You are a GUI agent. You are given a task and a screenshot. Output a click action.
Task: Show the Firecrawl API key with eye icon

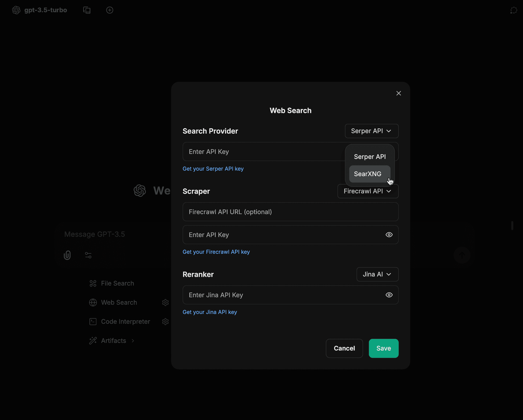click(x=389, y=235)
